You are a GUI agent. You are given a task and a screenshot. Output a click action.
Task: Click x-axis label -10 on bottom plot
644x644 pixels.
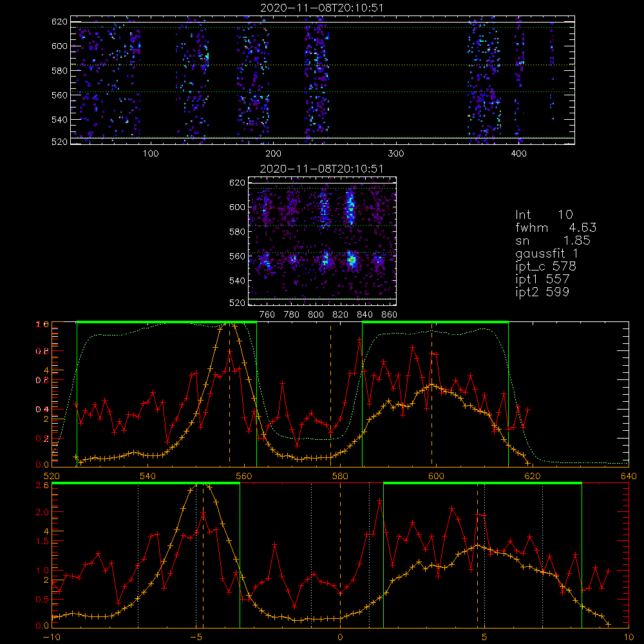[52, 638]
